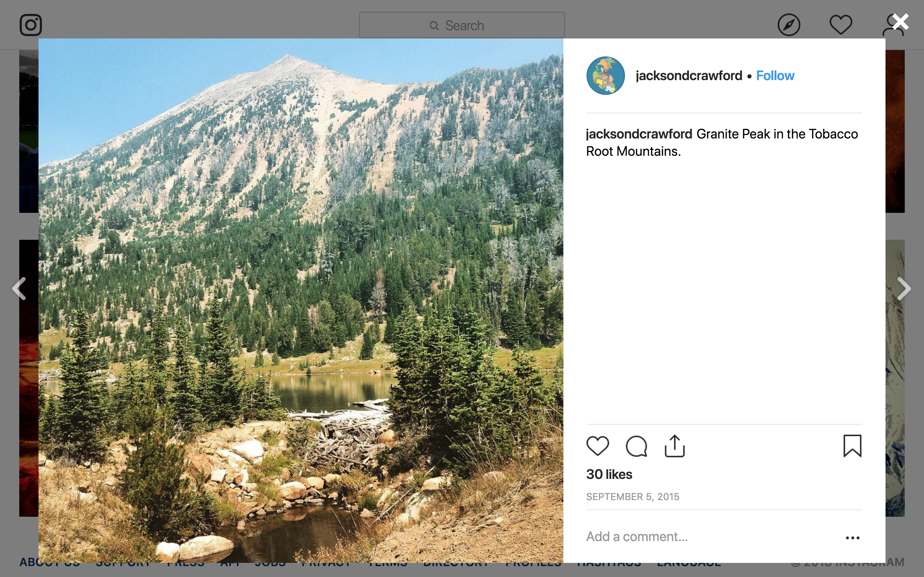Click the Search field
Screen dimensions: 924x577
tap(462, 25)
